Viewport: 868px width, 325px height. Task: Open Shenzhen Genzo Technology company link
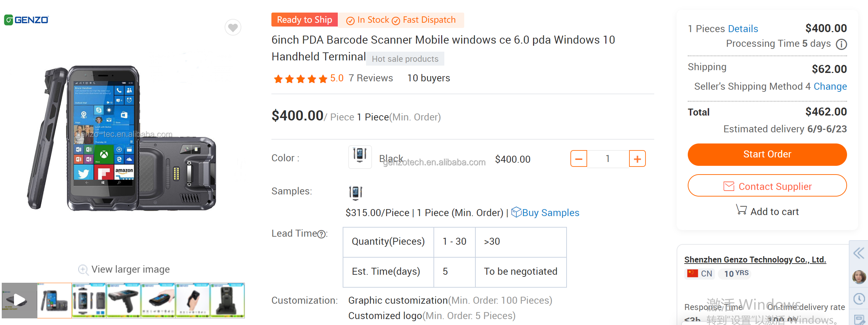755,260
